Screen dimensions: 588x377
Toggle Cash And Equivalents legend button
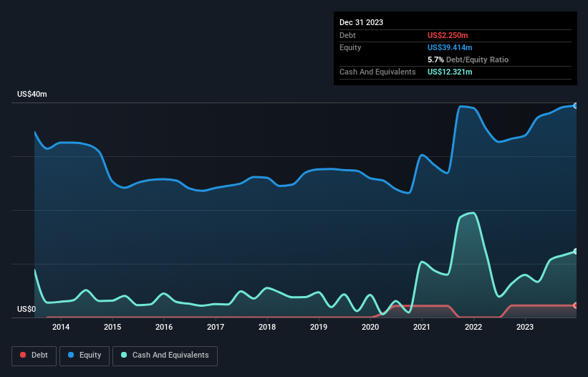click(x=165, y=355)
